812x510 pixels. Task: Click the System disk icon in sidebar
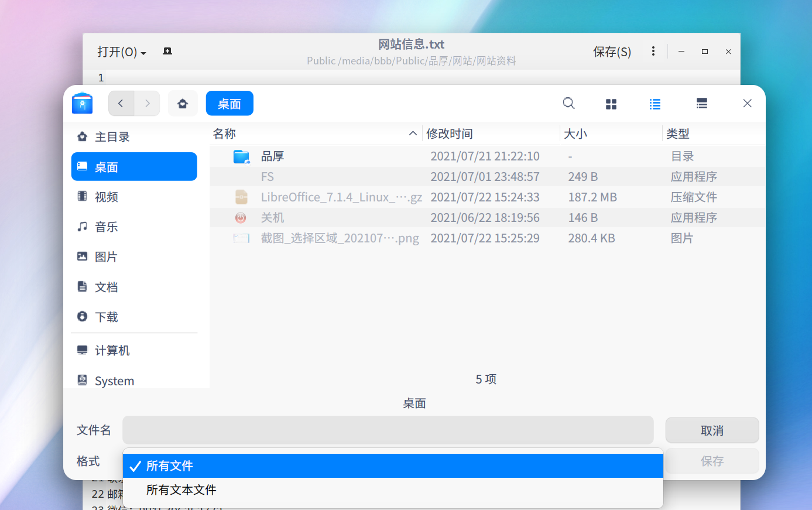tap(83, 380)
